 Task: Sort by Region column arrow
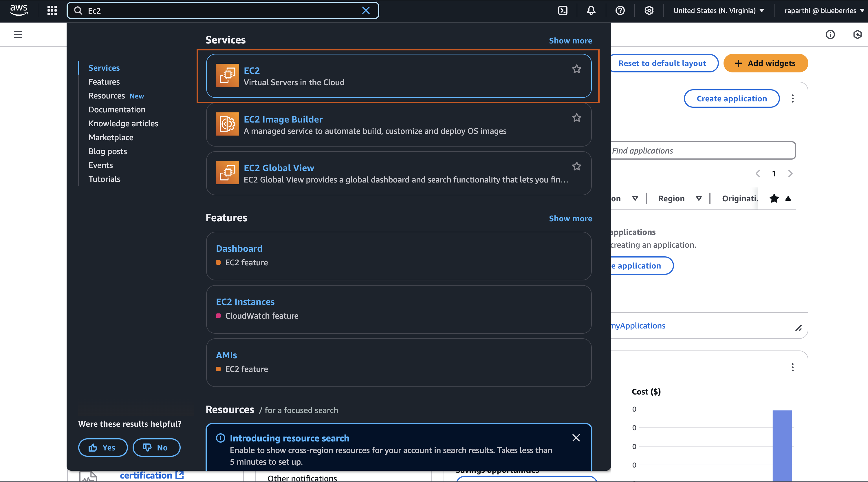[x=699, y=198]
